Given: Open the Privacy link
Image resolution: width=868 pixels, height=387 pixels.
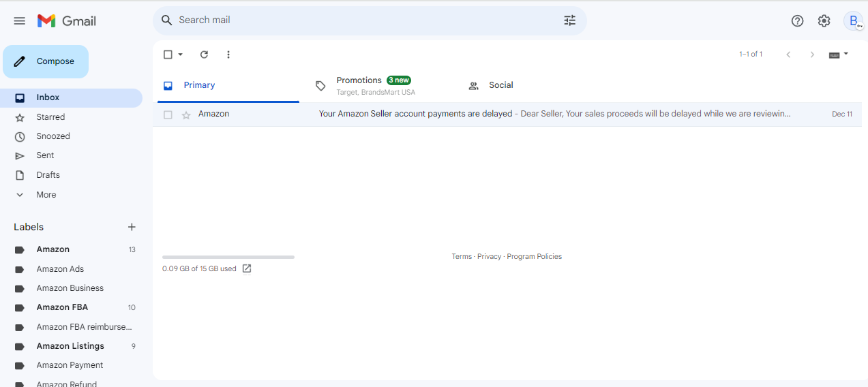Looking at the screenshot, I should click(x=489, y=257).
